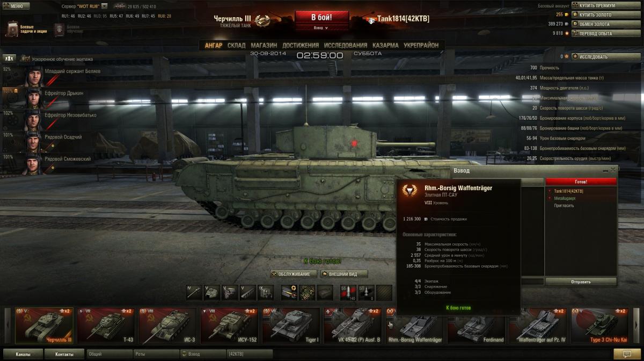Select the turret module slot

click(x=212, y=292)
